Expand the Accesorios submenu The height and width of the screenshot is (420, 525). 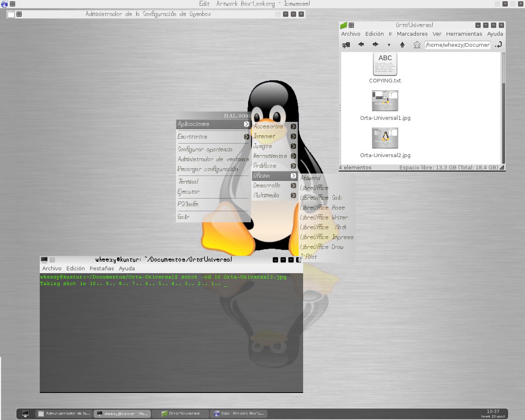tap(274, 126)
